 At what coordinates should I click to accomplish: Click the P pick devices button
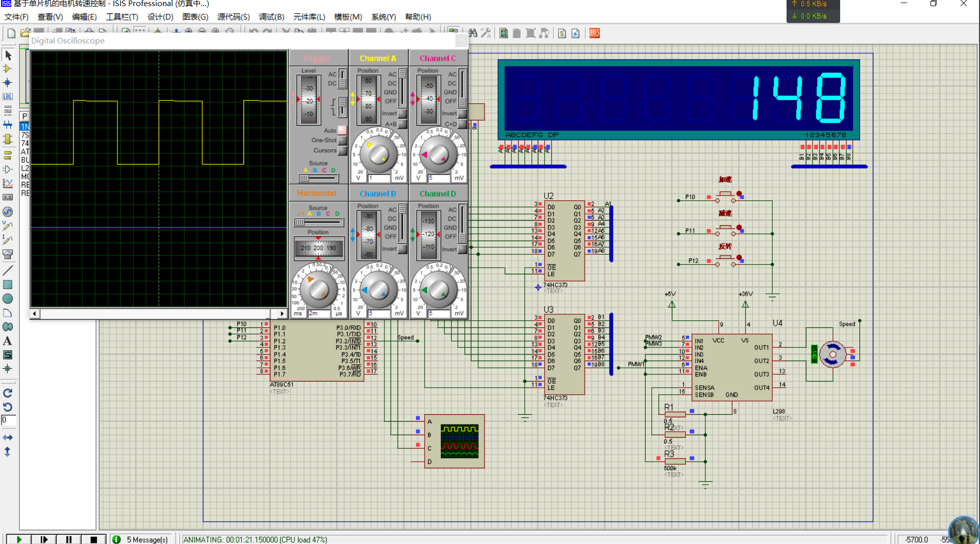pos(24,116)
